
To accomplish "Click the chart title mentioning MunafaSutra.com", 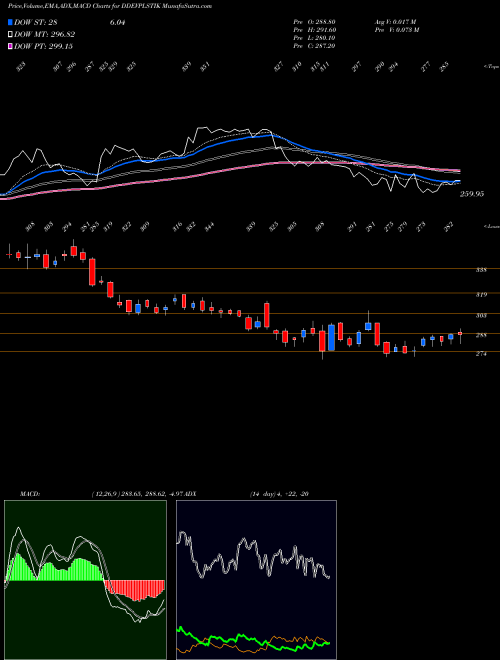I will pyautogui.click(x=110, y=6).
